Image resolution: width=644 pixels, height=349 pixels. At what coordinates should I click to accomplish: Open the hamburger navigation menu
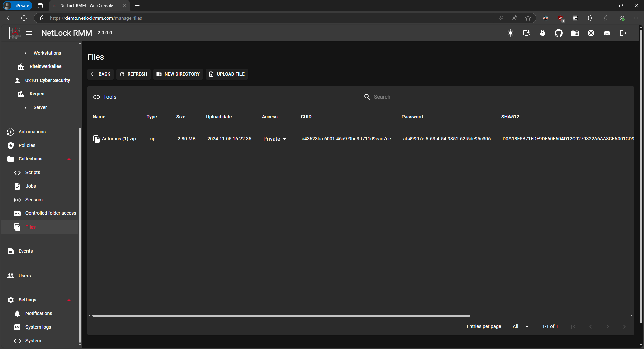(29, 33)
